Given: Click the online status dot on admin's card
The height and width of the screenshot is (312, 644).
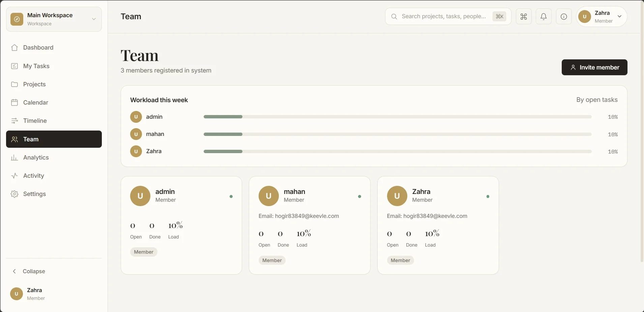Looking at the screenshot, I should (x=231, y=196).
